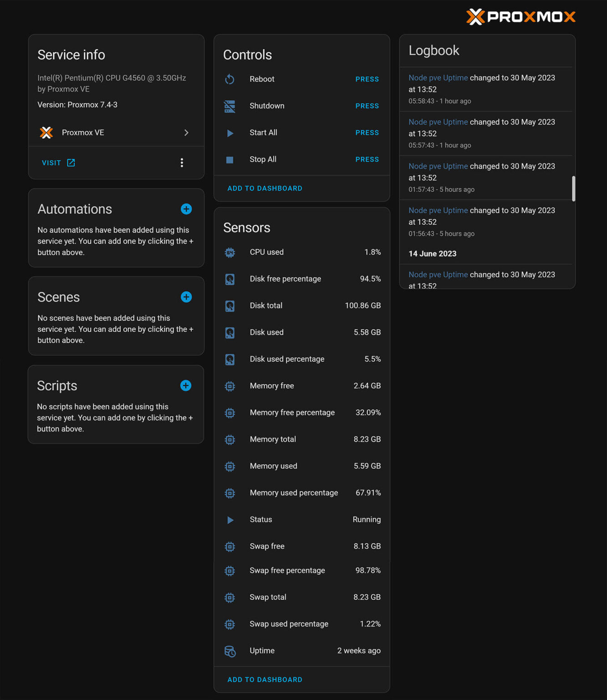The width and height of the screenshot is (607, 700).
Task: Click the Uptime clock icon
Action: click(x=230, y=651)
